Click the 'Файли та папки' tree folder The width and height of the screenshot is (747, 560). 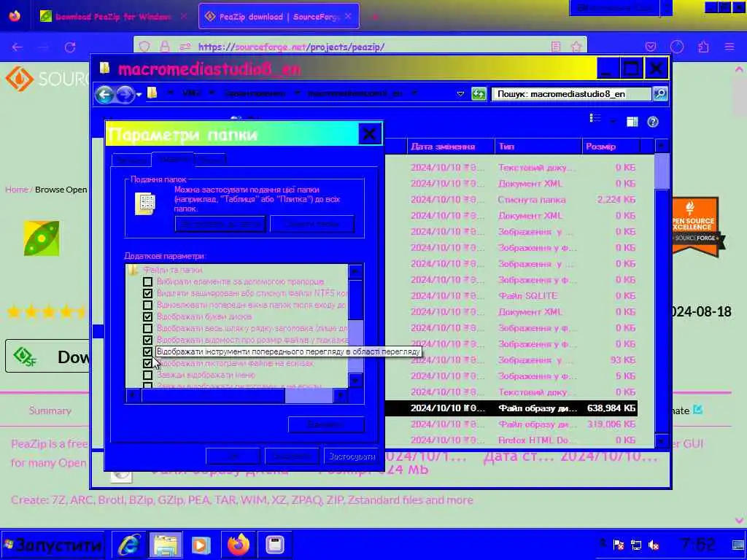pos(172,270)
